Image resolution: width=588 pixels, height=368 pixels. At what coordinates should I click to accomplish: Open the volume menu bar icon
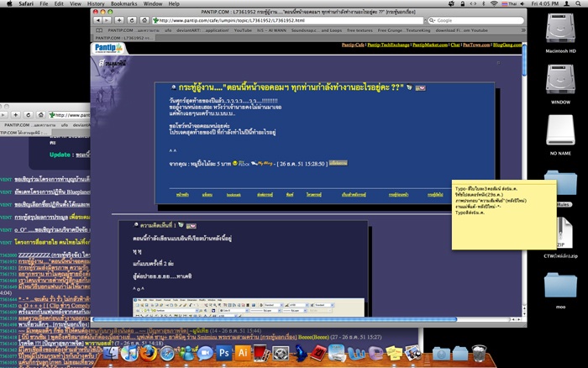(522, 3)
